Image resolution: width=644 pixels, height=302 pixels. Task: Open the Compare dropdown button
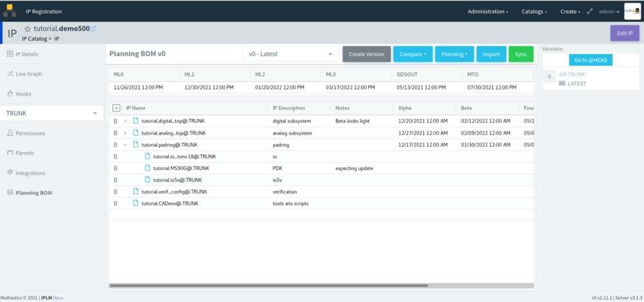pos(412,54)
